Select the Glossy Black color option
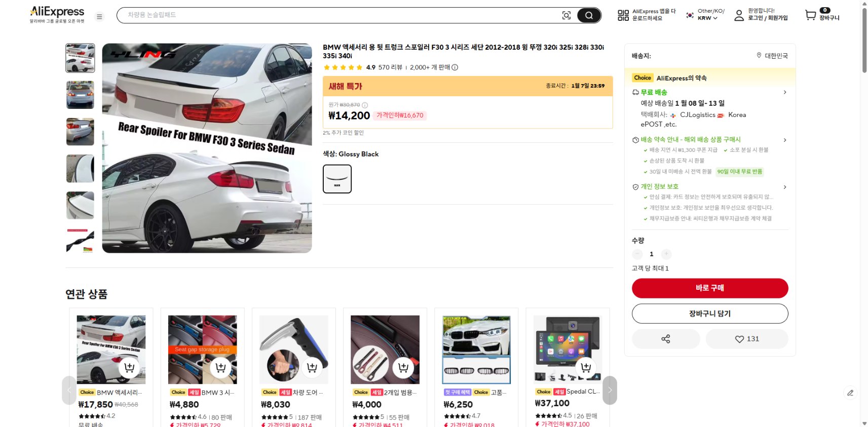 337,179
